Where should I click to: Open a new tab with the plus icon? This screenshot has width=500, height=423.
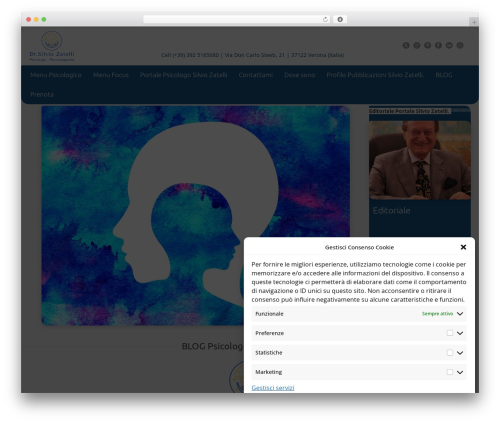474,22
